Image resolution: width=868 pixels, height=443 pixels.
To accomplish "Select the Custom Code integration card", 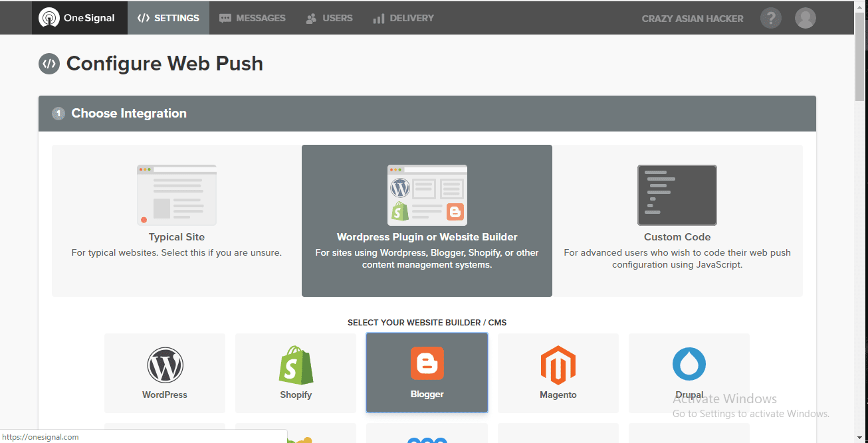I will (677, 221).
